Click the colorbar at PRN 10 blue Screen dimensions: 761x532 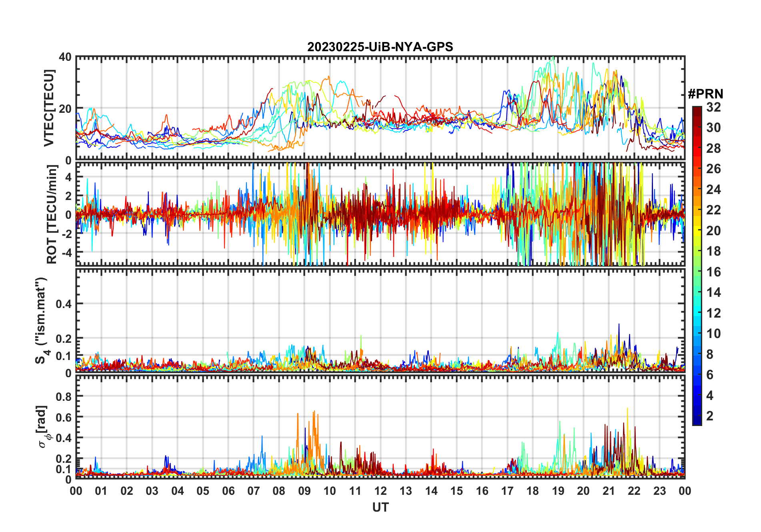click(x=697, y=334)
